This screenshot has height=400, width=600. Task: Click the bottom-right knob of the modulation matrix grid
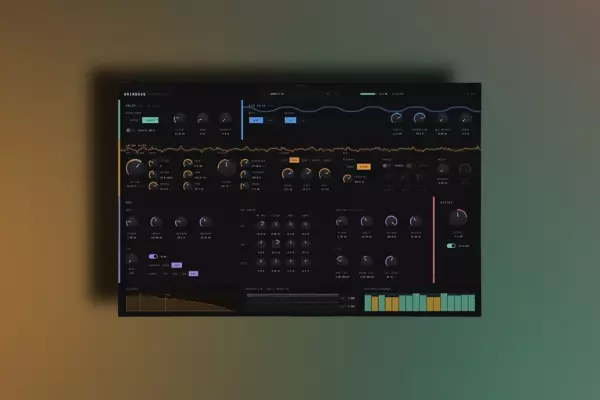(x=305, y=262)
